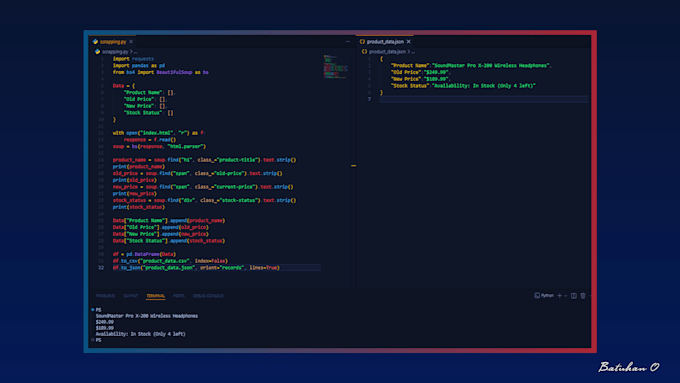The width and height of the screenshot is (680, 383).
Task: Open the new terminal launch profile dropdown
Action: [566, 296]
